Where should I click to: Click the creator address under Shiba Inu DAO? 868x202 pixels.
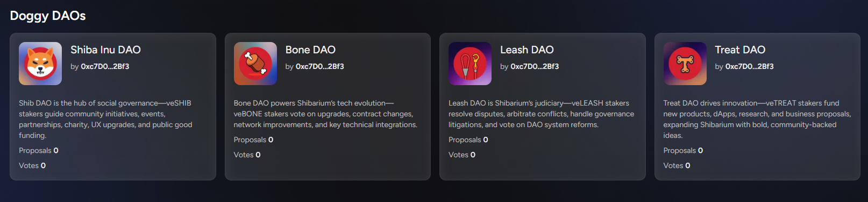[x=105, y=66]
